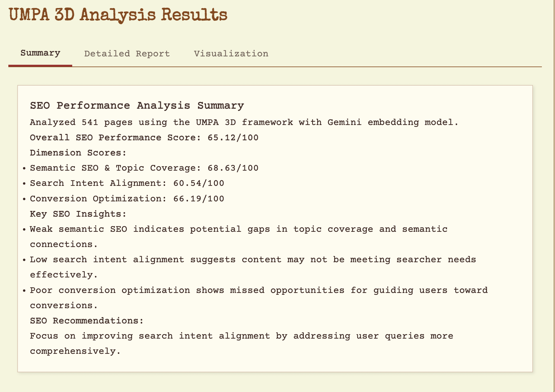Click the SEO Performance Analysis Summary heading
555x392 pixels.
137,106
